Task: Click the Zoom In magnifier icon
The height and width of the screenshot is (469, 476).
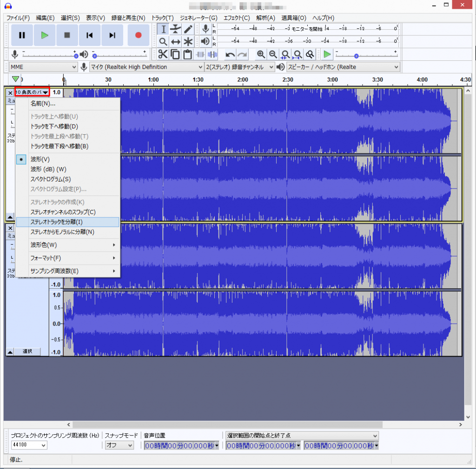Action: 261,54
